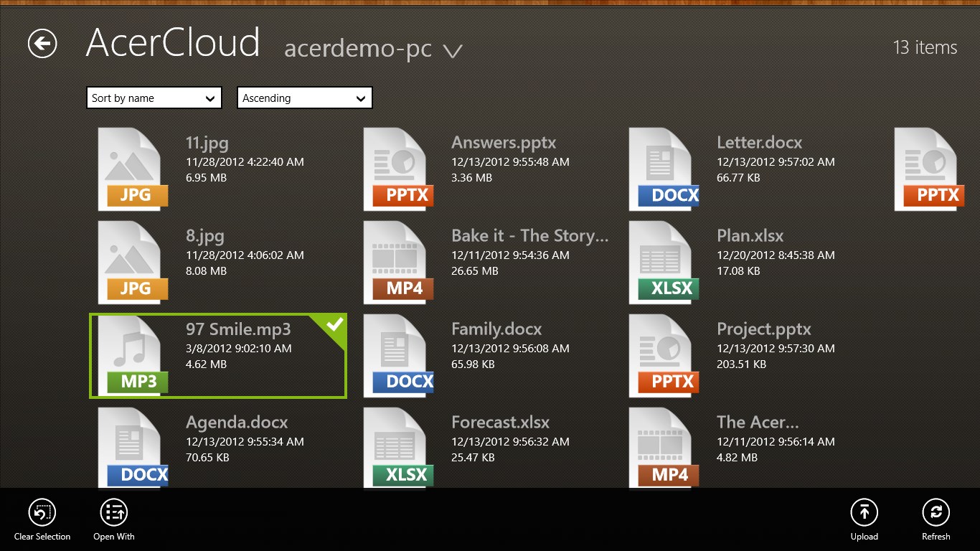Select the 11.jpg file icon

[x=133, y=169]
